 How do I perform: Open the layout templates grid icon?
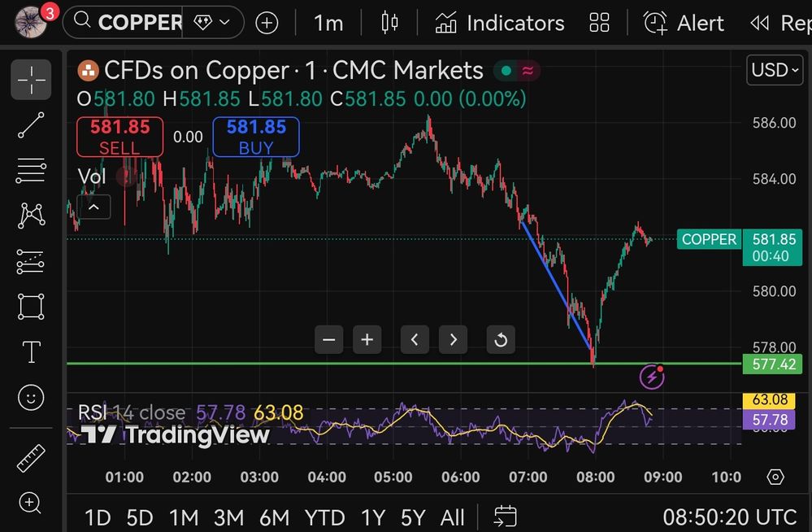coord(599,23)
